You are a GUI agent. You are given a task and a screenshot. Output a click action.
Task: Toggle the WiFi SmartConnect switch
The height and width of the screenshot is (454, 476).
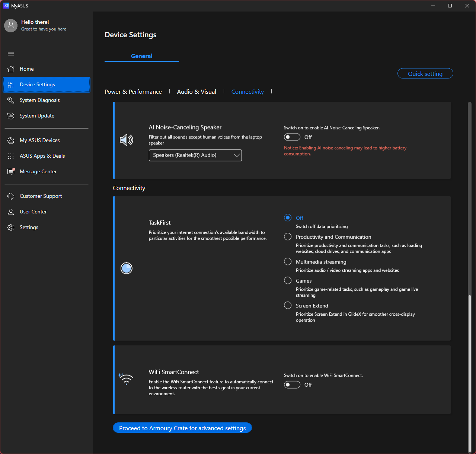coord(292,384)
